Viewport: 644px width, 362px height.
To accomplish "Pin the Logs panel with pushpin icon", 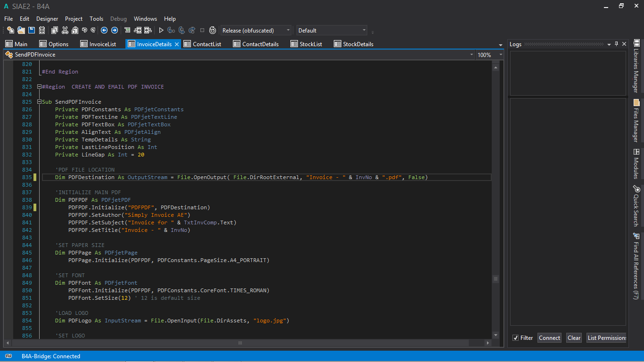I will (616, 44).
